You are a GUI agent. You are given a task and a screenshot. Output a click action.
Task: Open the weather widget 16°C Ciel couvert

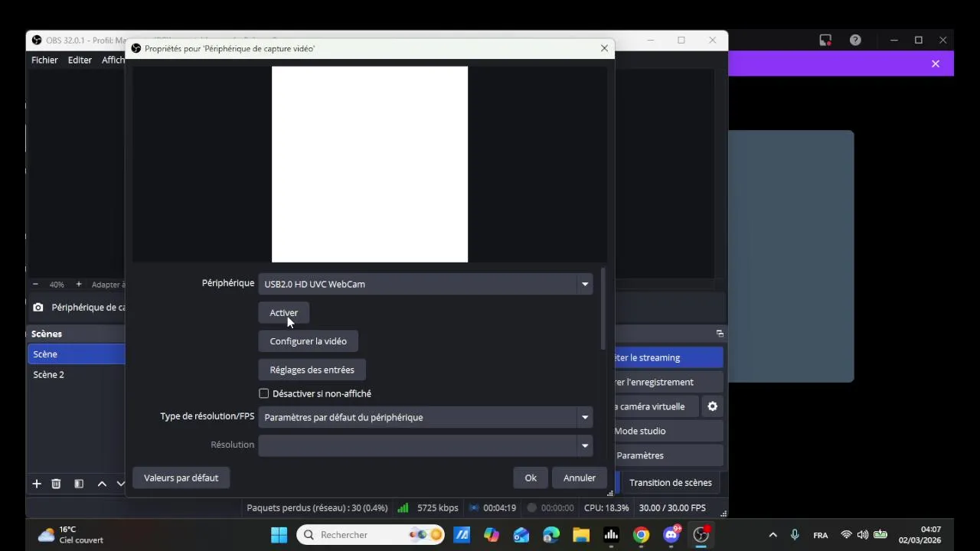(x=70, y=535)
